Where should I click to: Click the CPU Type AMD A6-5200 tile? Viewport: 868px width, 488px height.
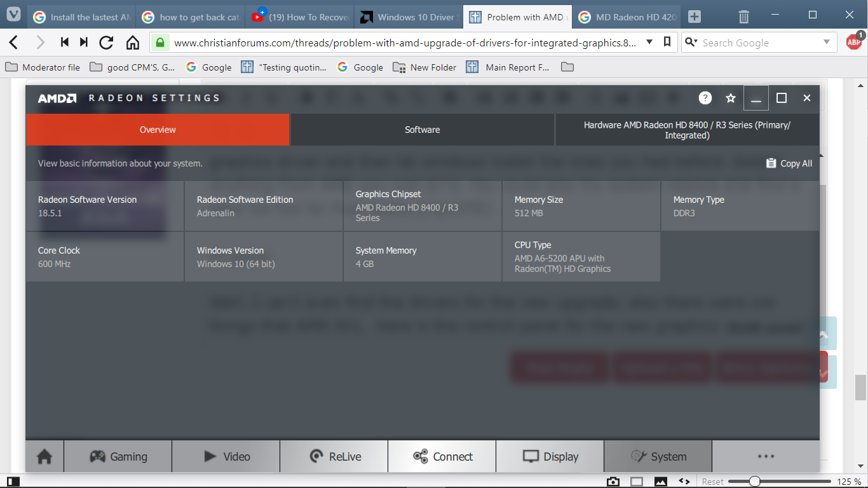coord(581,257)
